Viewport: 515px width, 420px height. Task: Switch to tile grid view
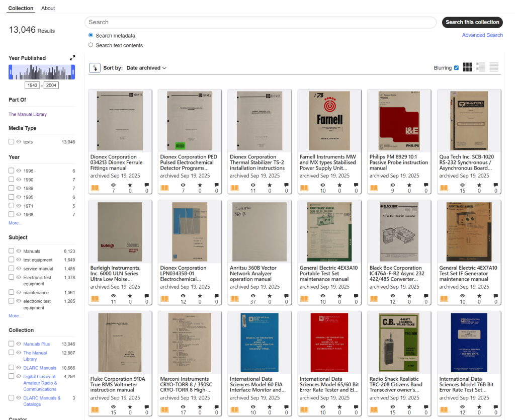[467, 67]
